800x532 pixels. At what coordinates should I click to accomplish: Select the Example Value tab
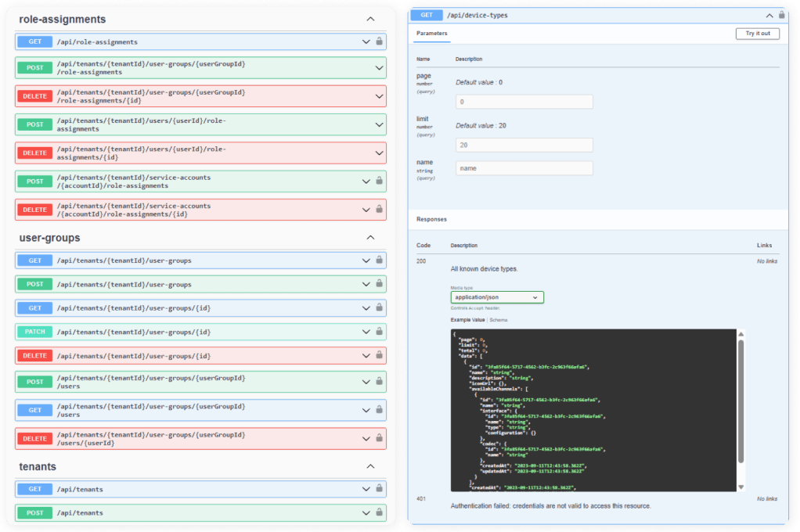click(467, 320)
